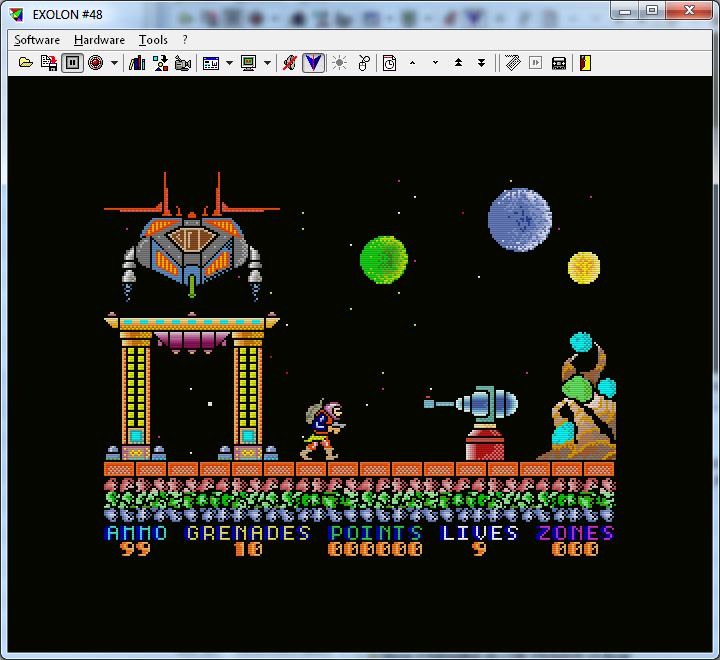Click the large blue moon
Image resolution: width=720 pixels, height=660 pixels.
click(520, 220)
